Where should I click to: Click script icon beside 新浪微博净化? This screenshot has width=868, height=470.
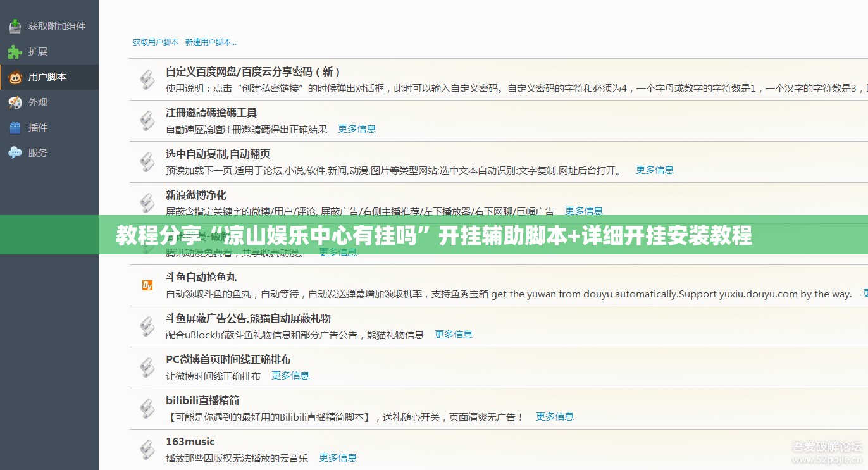(147, 203)
